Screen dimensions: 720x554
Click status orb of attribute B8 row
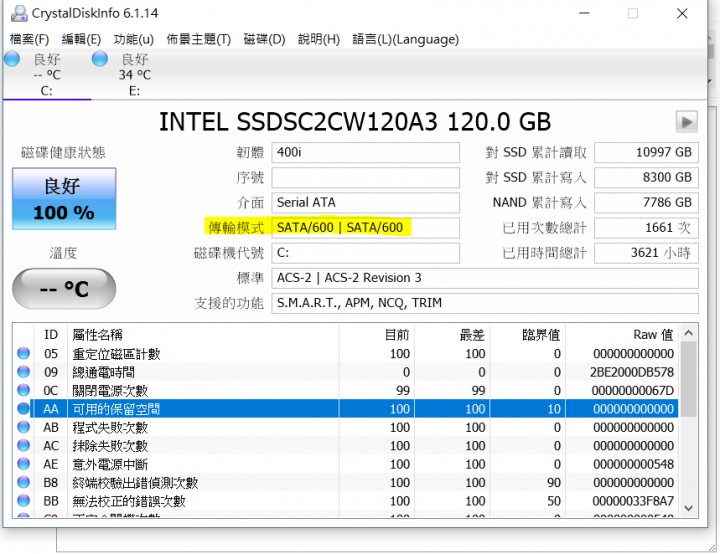[x=23, y=482]
